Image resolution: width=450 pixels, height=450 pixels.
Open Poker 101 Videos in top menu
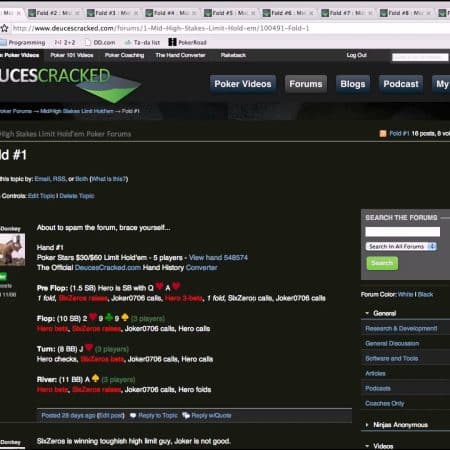tap(72, 55)
